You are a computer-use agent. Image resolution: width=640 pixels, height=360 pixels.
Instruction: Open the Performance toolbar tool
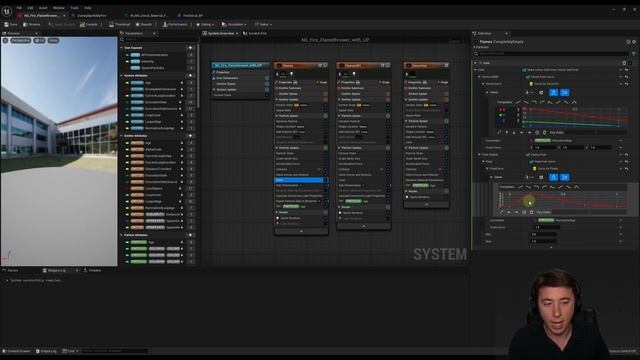pos(175,24)
